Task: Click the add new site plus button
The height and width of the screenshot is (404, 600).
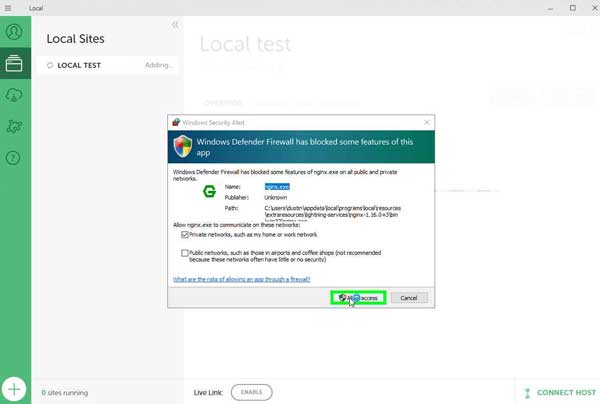Action: 14,389
